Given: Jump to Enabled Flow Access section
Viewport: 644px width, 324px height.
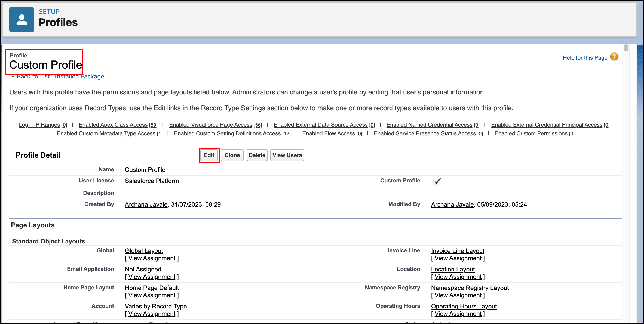Looking at the screenshot, I should coord(329,133).
